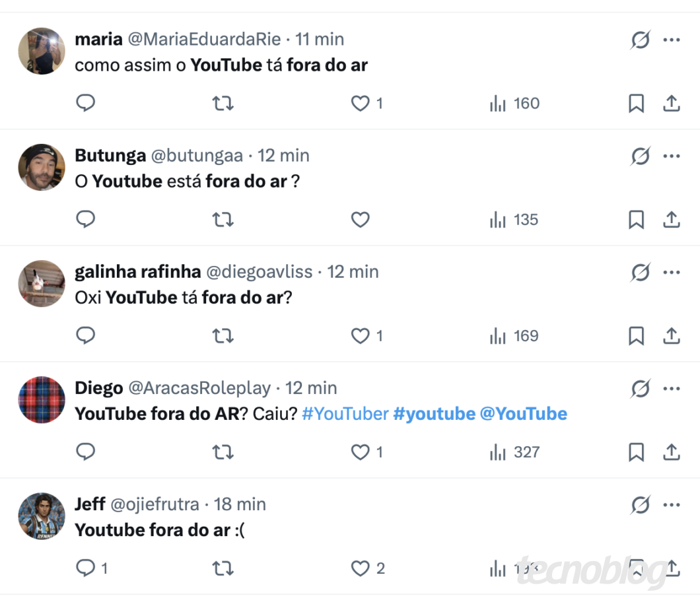Open more options for Butunga's tweet

[x=672, y=156]
